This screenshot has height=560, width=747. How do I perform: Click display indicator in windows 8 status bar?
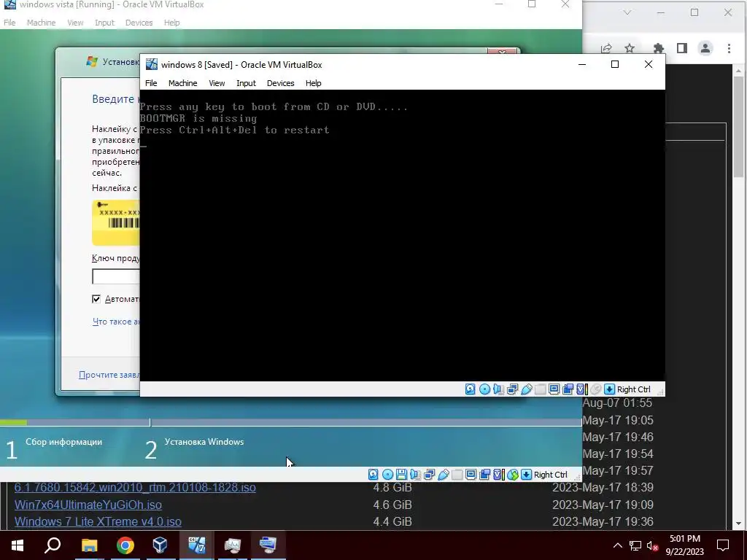[x=554, y=389]
